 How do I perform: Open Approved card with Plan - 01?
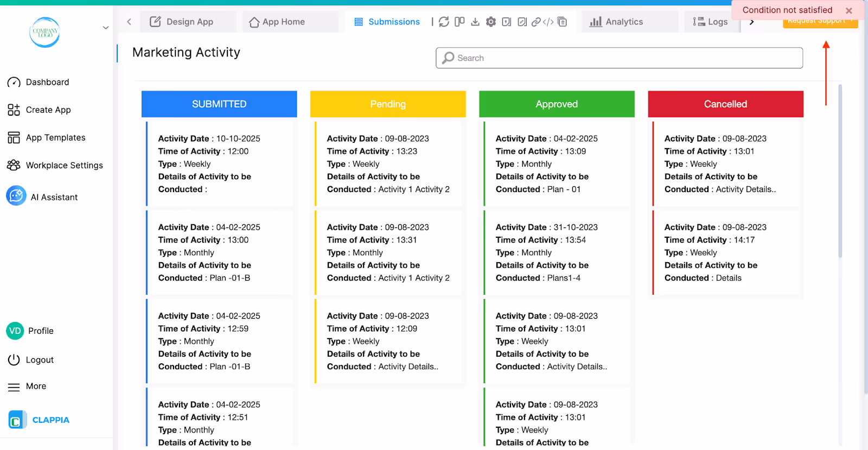557,164
